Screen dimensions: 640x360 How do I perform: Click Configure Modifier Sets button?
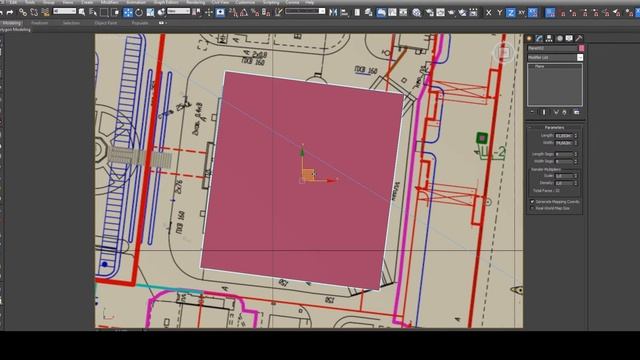(x=576, y=112)
